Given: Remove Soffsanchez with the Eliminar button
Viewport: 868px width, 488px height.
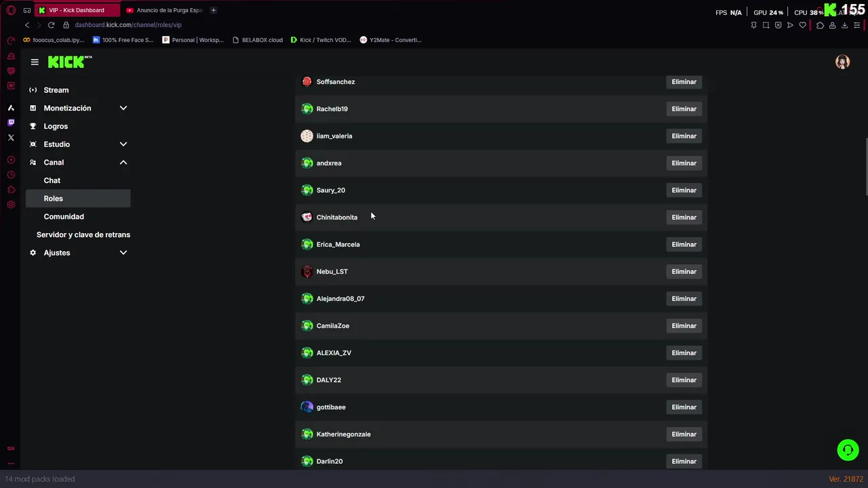Looking at the screenshot, I should (684, 82).
